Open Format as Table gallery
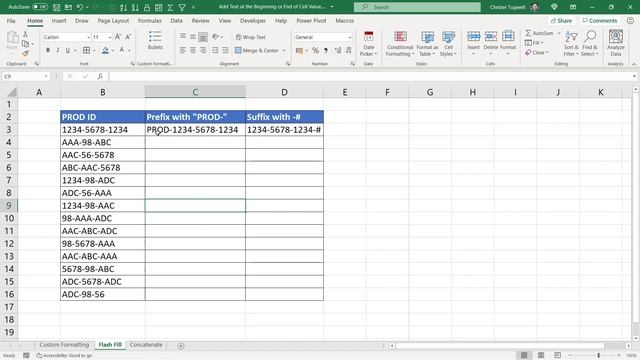 (427, 43)
